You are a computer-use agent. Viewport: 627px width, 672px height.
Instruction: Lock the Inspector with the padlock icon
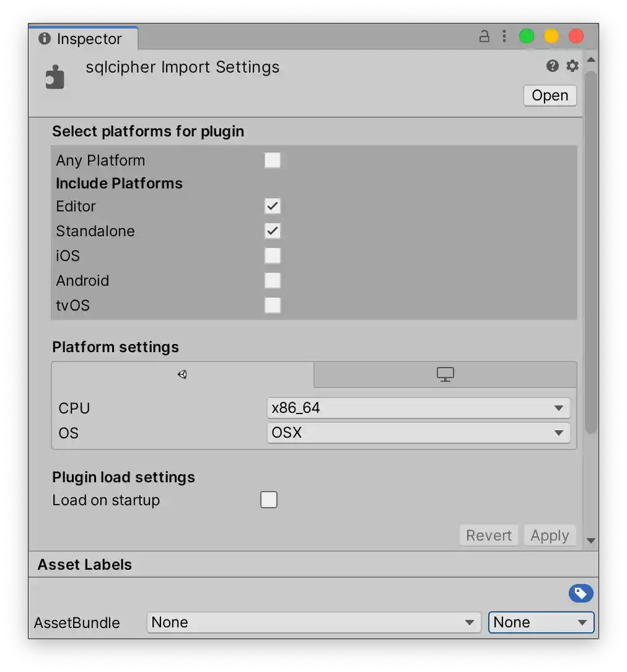(484, 36)
